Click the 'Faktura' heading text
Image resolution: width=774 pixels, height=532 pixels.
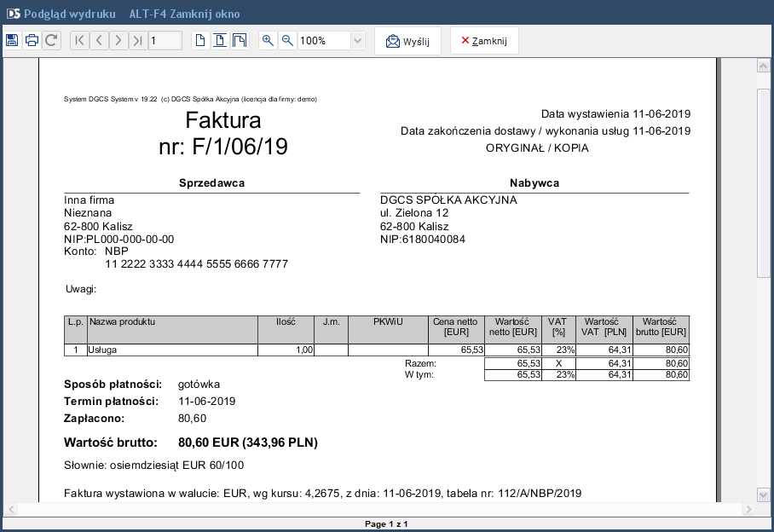point(223,120)
